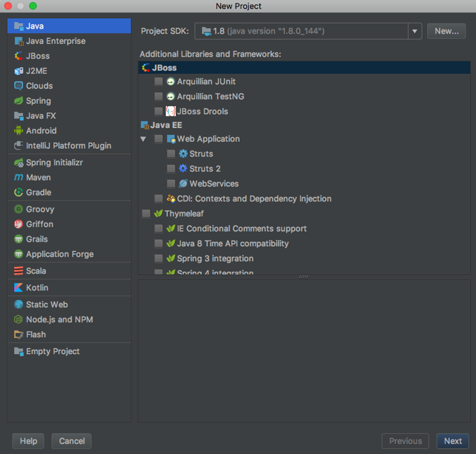Check Spring 3 integration checkbox
Screen dimensions: 476x454
(159, 258)
